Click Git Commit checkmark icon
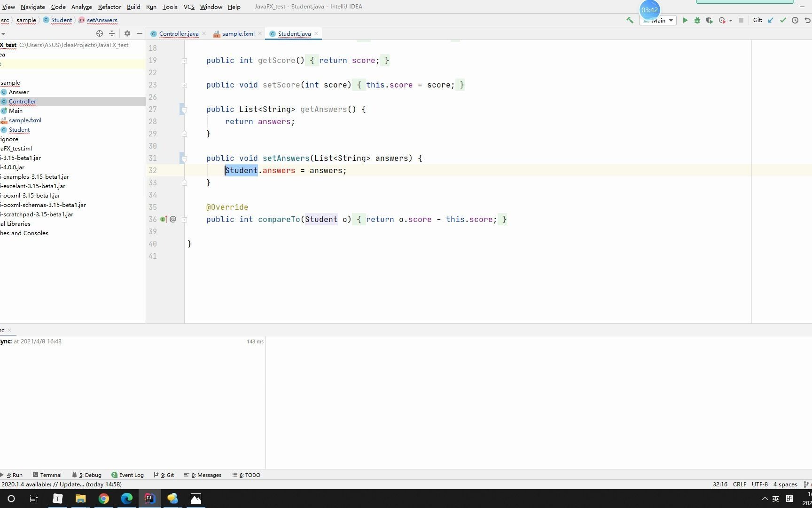 [x=783, y=20]
